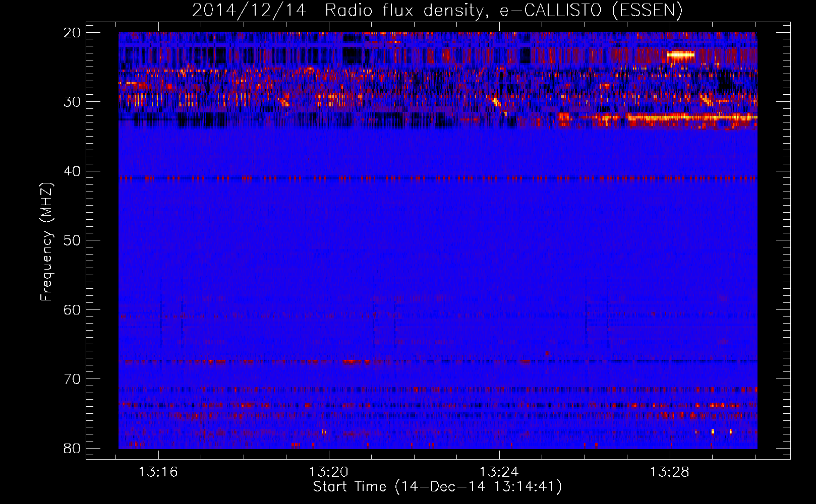Click the '20' frequency tick label
This screenshot has height=504, width=816.
(x=72, y=33)
